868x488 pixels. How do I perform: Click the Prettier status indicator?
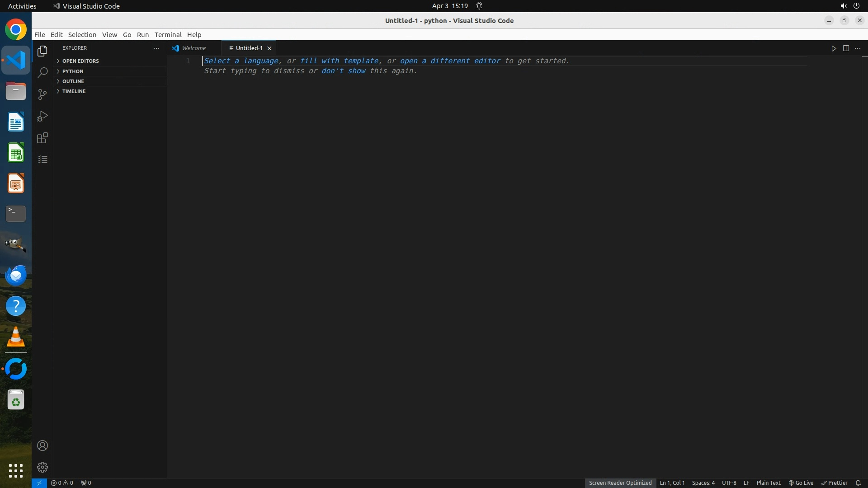(x=835, y=483)
